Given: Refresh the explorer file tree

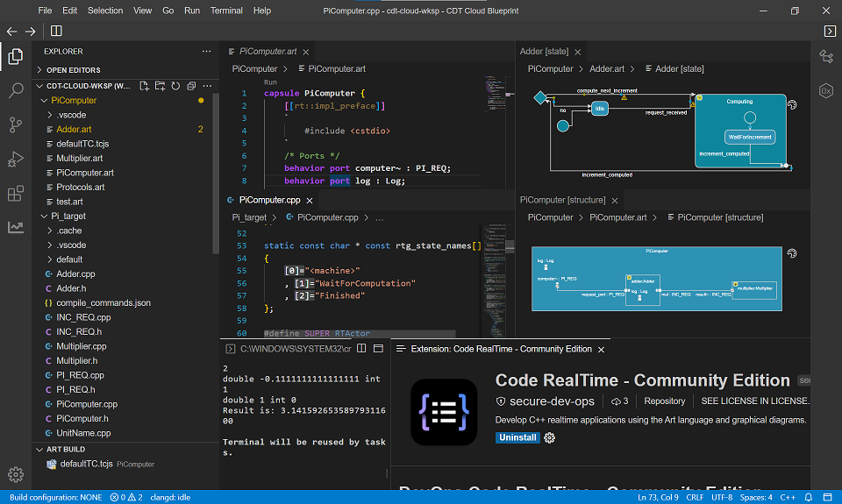Looking at the screenshot, I should (175, 86).
